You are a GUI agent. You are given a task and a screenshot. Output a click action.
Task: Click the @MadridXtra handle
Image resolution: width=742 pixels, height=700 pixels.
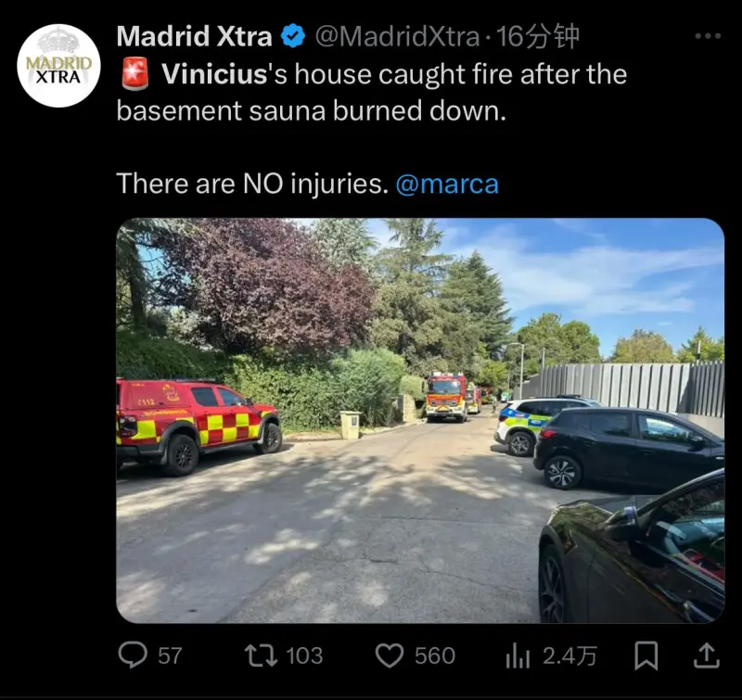pos(397,36)
